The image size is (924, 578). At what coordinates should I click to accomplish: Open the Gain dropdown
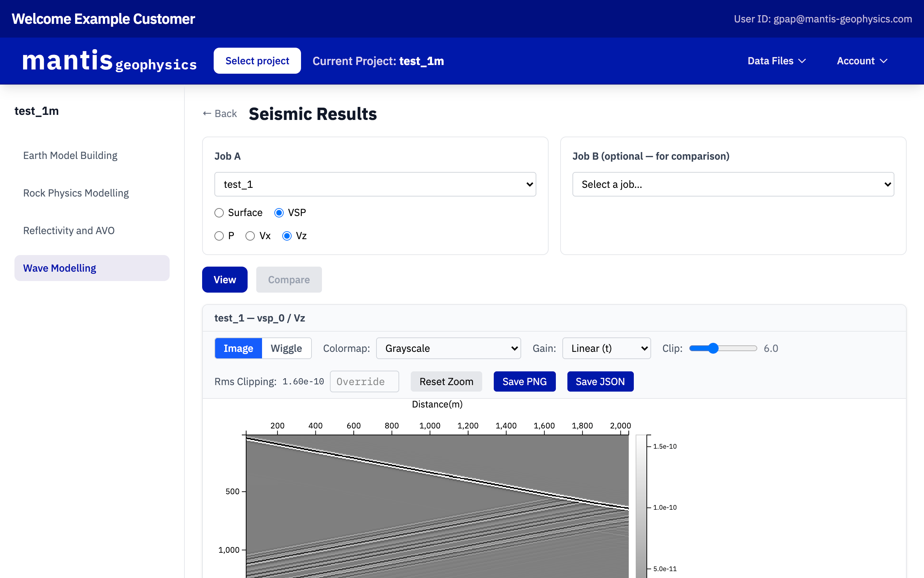(606, 348)
